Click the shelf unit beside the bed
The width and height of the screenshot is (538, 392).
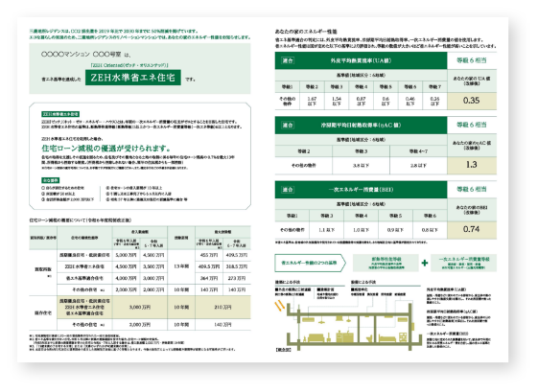click(403, 336)
